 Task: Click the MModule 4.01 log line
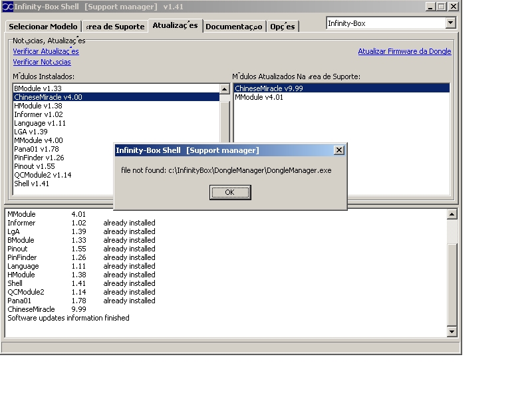(x=47, y=214)
